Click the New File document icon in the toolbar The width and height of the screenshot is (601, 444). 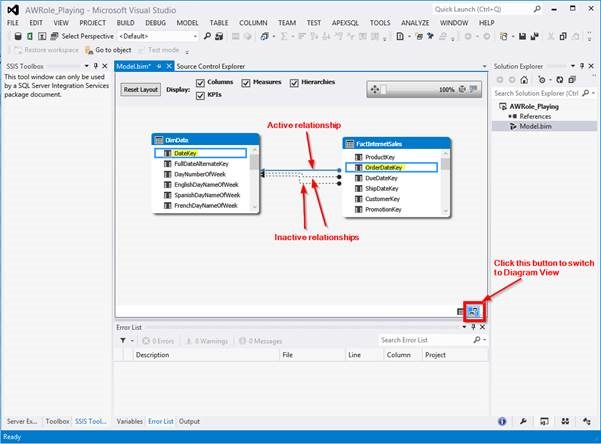coord(400,36)
